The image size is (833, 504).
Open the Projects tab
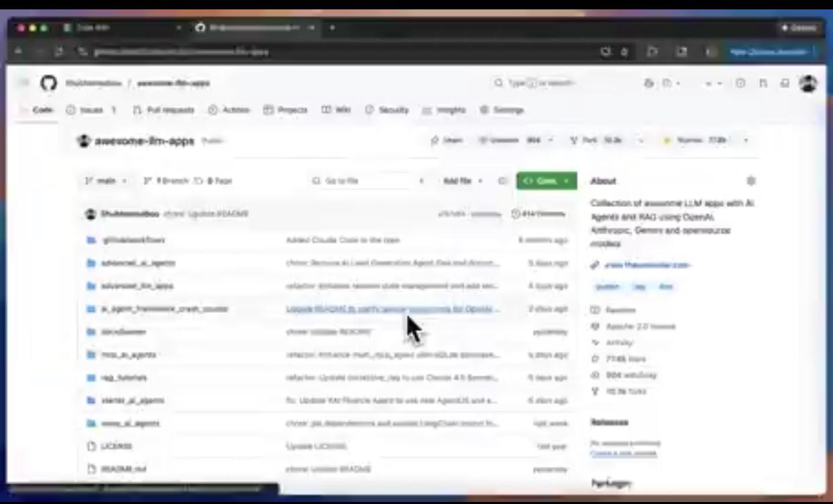tap(286, 110)
